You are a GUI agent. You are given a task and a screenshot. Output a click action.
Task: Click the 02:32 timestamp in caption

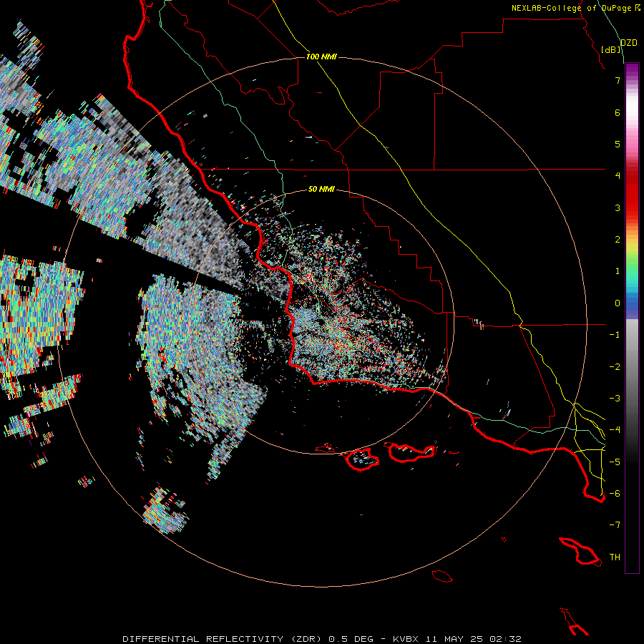click(505, 639)
